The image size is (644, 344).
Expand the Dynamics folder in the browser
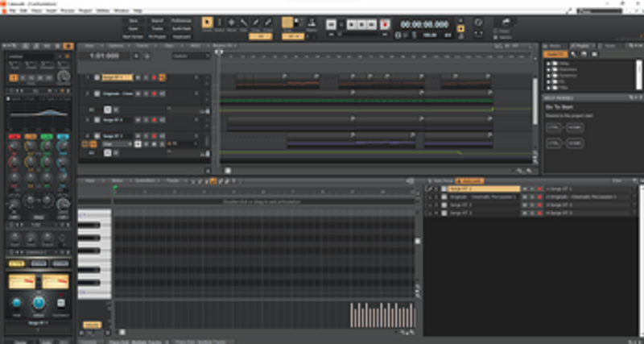pos(549,76)
